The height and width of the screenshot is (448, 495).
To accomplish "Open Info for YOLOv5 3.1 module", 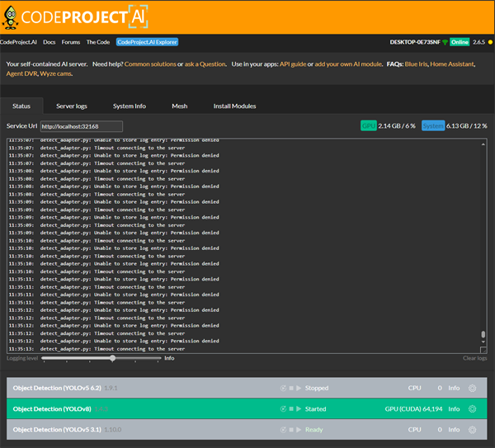I will point(454,430).
